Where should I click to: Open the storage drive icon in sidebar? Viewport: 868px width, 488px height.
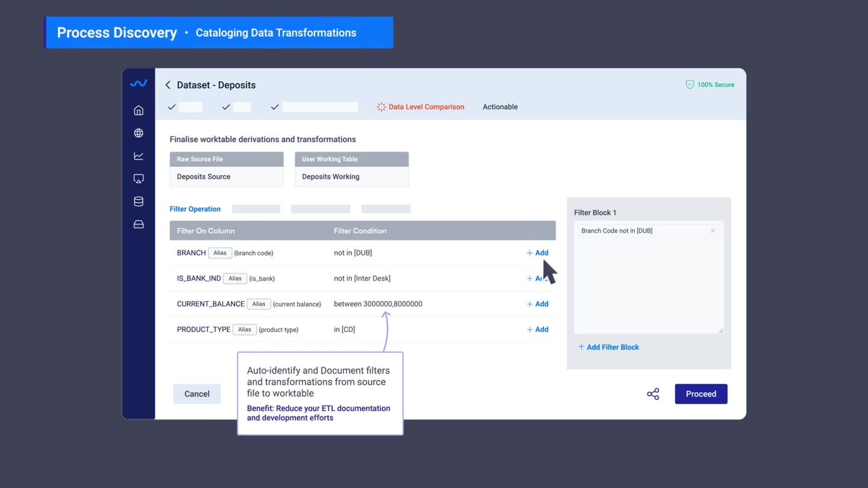[x=139, y=224]
